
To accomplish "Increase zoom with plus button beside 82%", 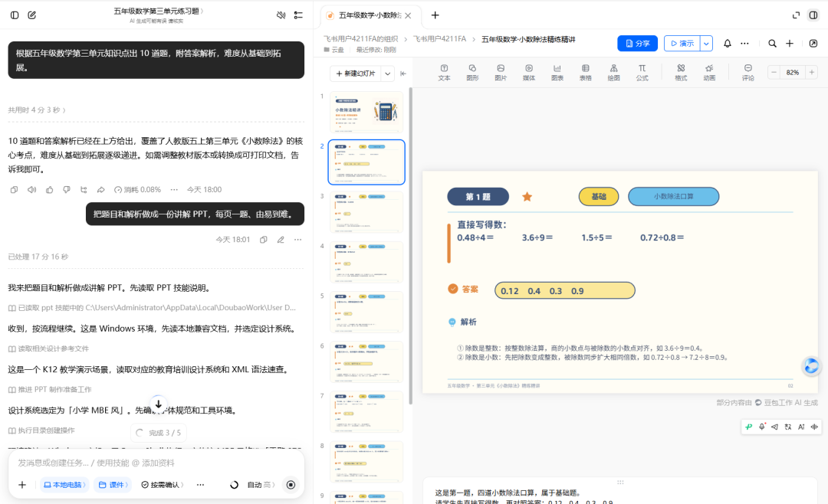I will click(812, 72).
